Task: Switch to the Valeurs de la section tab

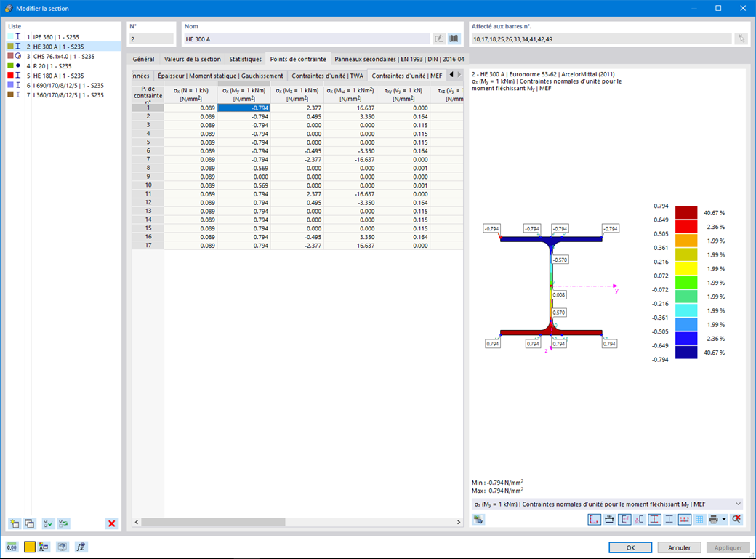Action: point(193,59)
